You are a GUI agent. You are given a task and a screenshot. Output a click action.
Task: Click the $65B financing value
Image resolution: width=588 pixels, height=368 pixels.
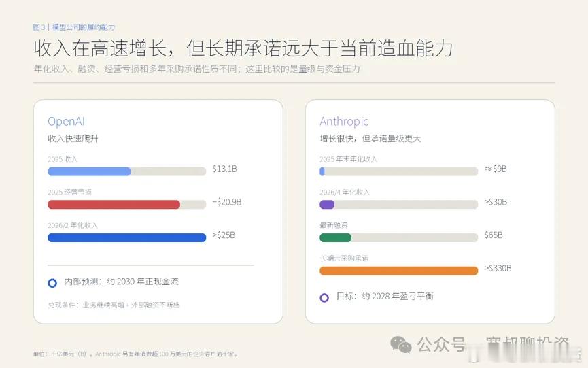tap(494, 235)
